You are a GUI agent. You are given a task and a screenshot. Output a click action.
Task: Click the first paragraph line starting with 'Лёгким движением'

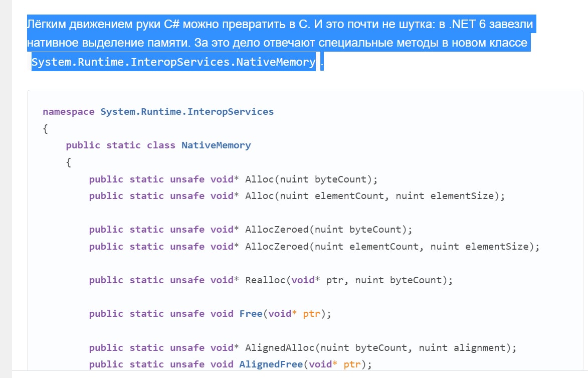pyautogui.click(x=280, y=24)
